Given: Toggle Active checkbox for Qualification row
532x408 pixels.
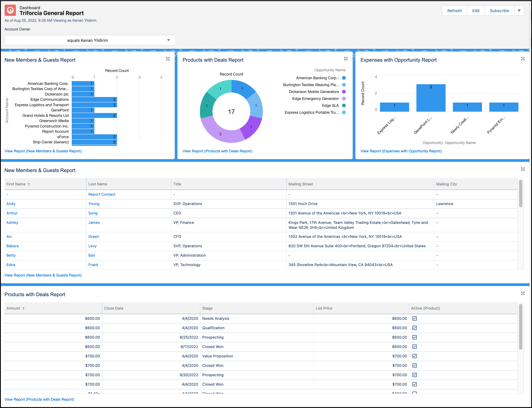Looking at the screenshot, I should (x=414, y=328).
